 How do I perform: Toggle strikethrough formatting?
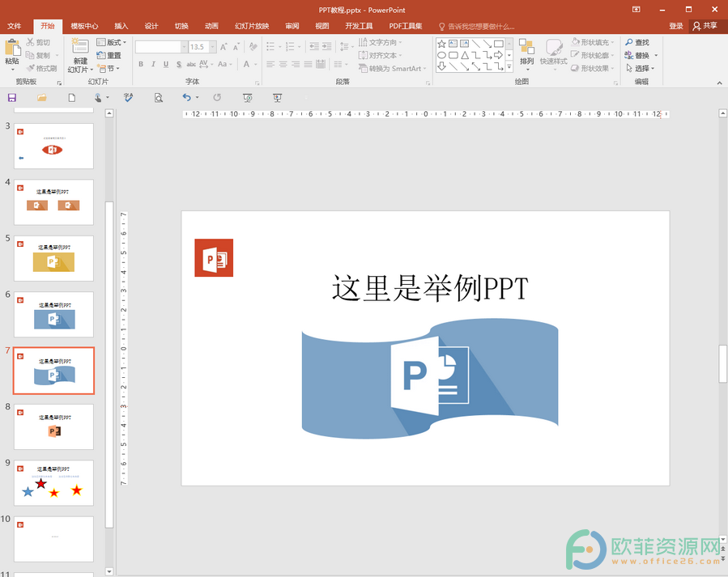click(x=191, y=64)
